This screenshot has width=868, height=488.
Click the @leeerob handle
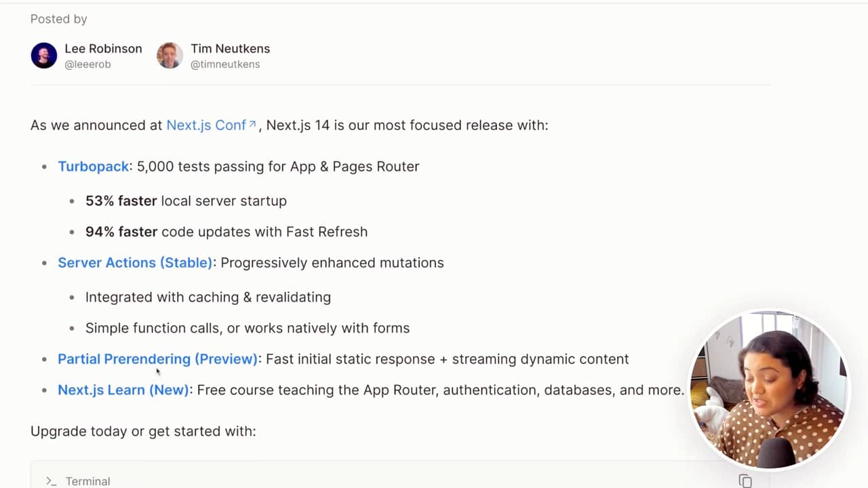pos(87,64)
